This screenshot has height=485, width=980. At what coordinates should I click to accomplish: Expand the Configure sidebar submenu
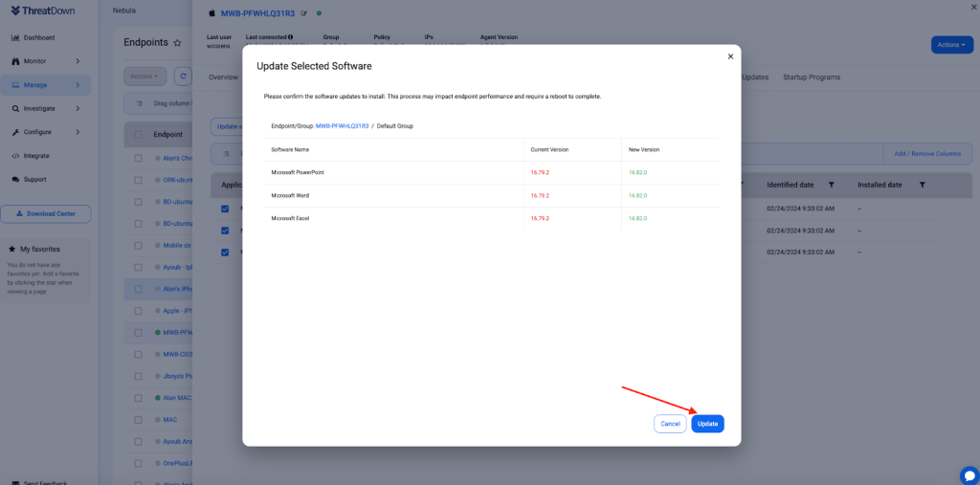pyautogui.click(x=78, y=132)
